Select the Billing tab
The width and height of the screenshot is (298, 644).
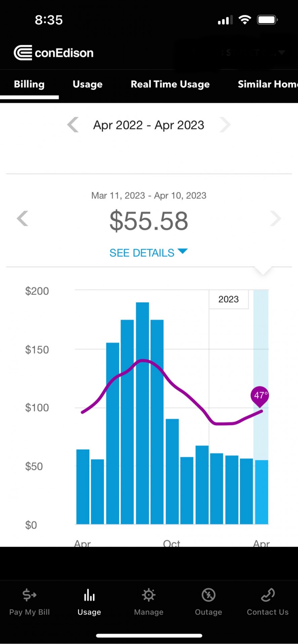pos(29,84)
